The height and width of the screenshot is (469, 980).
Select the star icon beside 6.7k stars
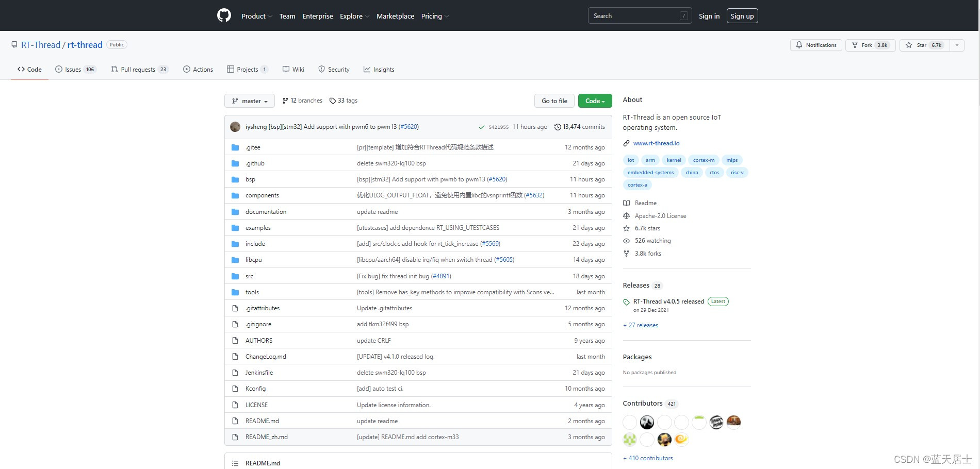pos(626,228)
